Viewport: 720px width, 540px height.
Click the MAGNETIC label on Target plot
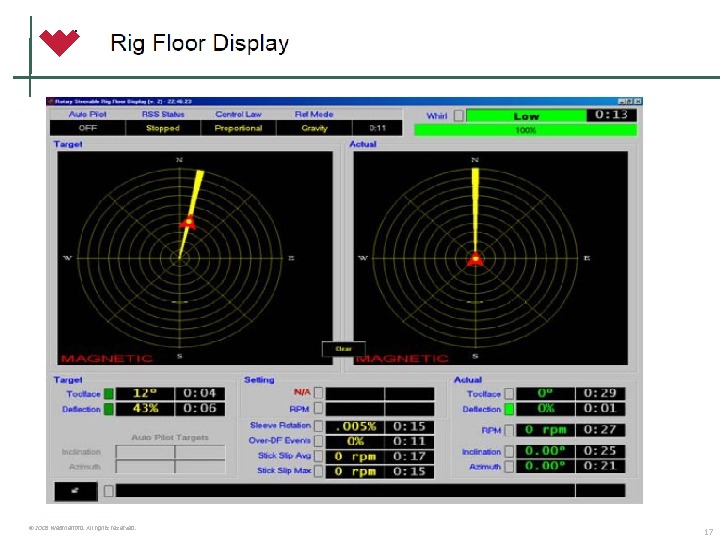(107, 358)
